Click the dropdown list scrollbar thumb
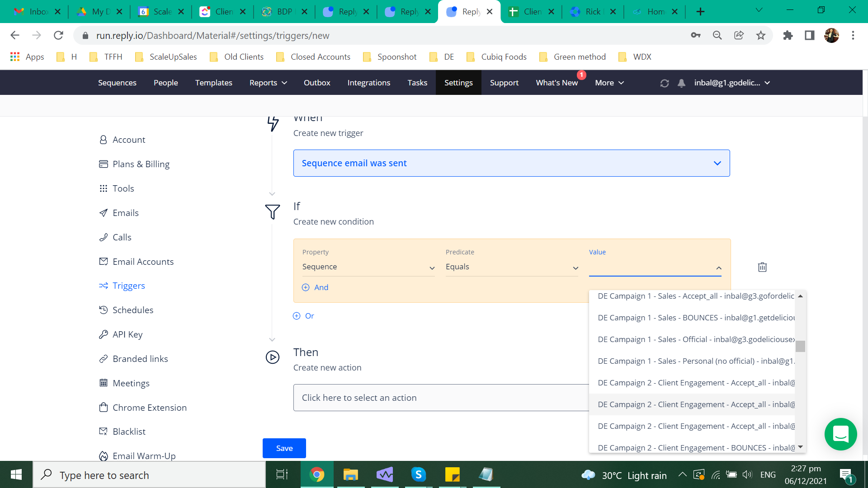Screen dimensions: 868x488 coord(800,346)
